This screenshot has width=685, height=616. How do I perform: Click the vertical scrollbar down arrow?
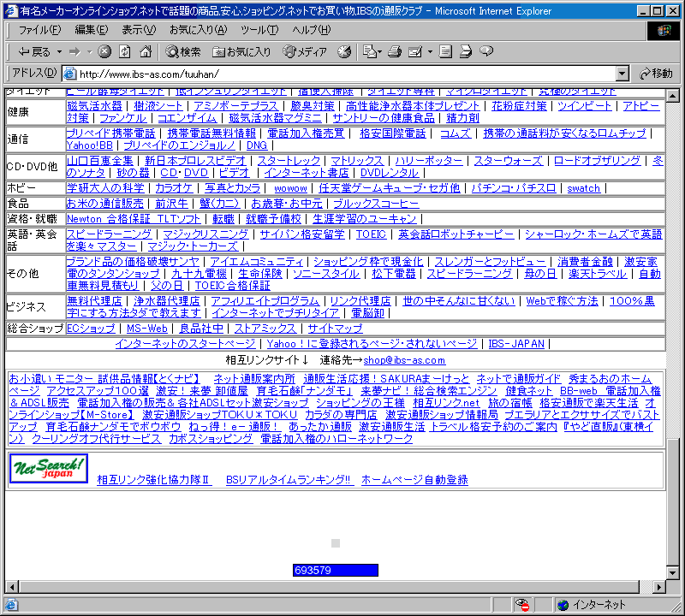point(673,572)
